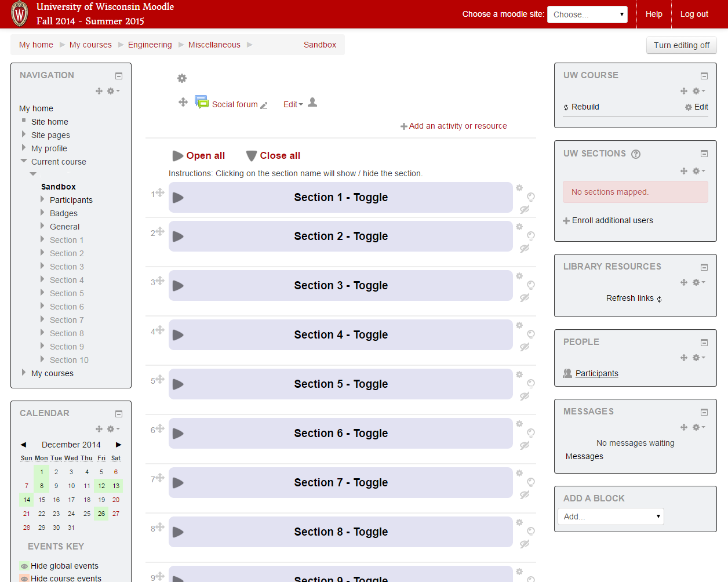Open the Social forum activity link
The height and width of the screenshot is (582, 728).
pyautogui.click(x=235, y=104)
